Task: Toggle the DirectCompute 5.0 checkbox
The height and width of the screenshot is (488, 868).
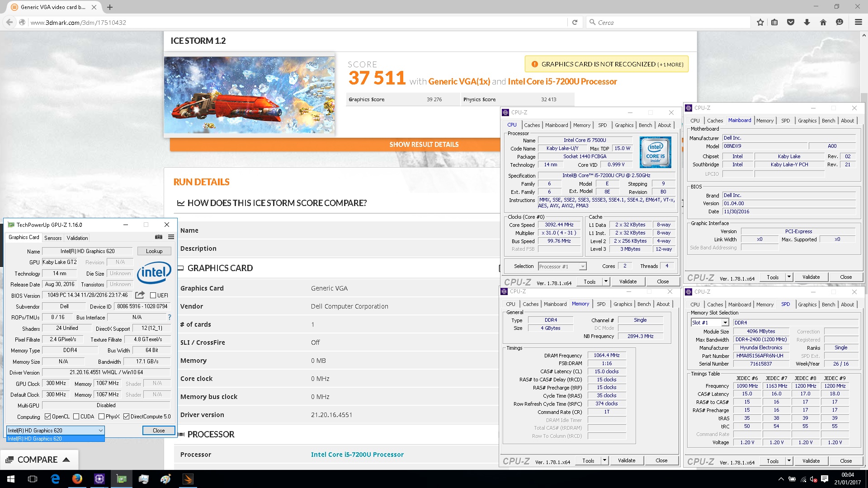Action: [126, 417]
